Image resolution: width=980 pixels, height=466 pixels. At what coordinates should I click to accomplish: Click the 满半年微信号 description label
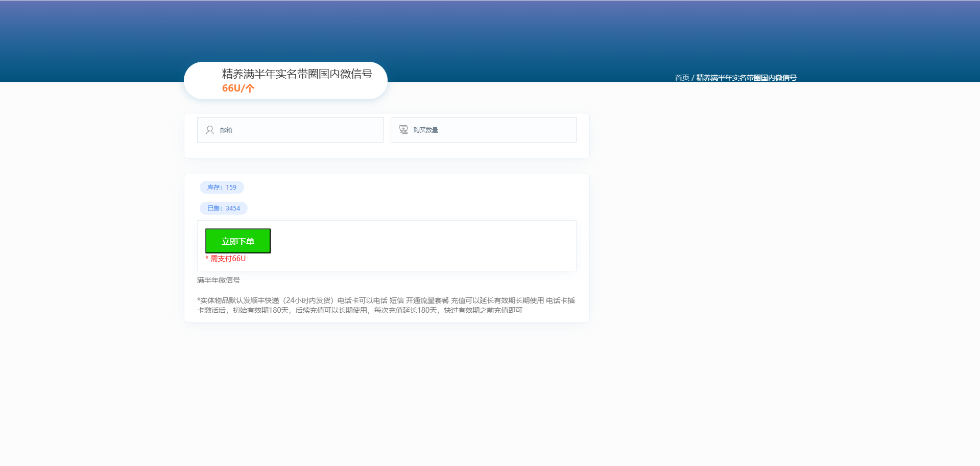click(x=219, y=280)
